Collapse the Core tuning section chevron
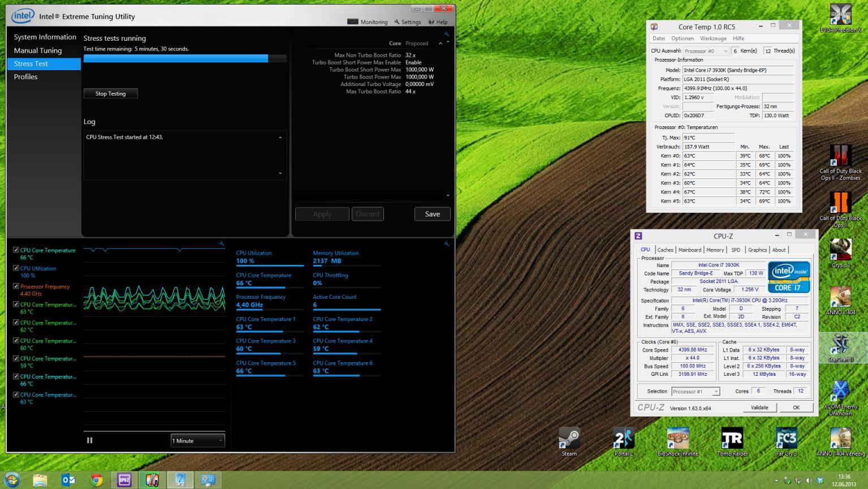The image size is (868, 489). pyautogui.click(x=441, y=44)
